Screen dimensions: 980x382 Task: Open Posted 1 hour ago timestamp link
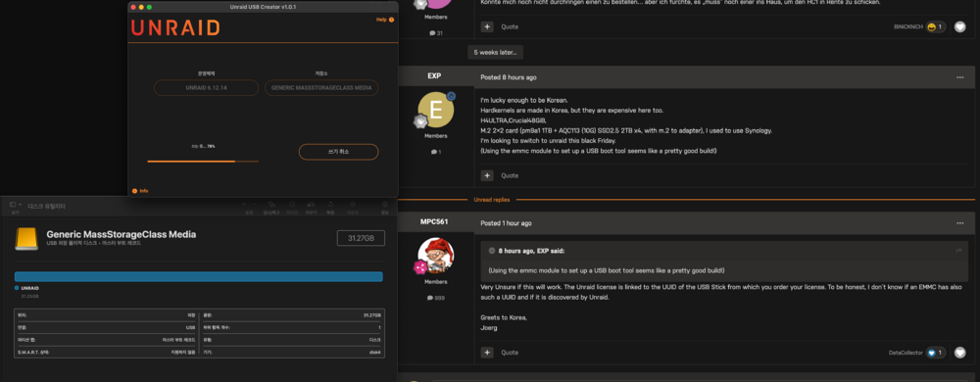click(507, 223)
